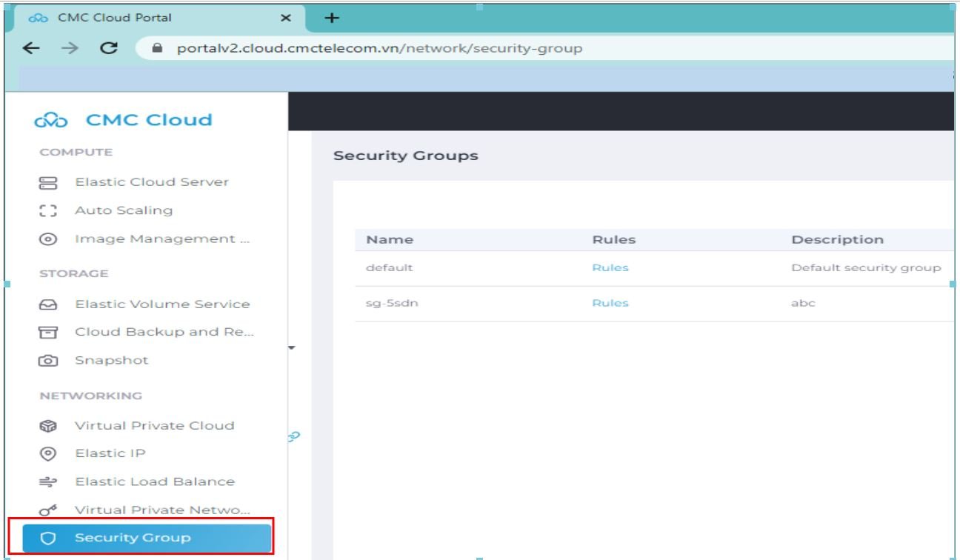The height and width of the screenshot is (560, 960).
Task: Open Rules for the default security group
Action: click(610, 267)
